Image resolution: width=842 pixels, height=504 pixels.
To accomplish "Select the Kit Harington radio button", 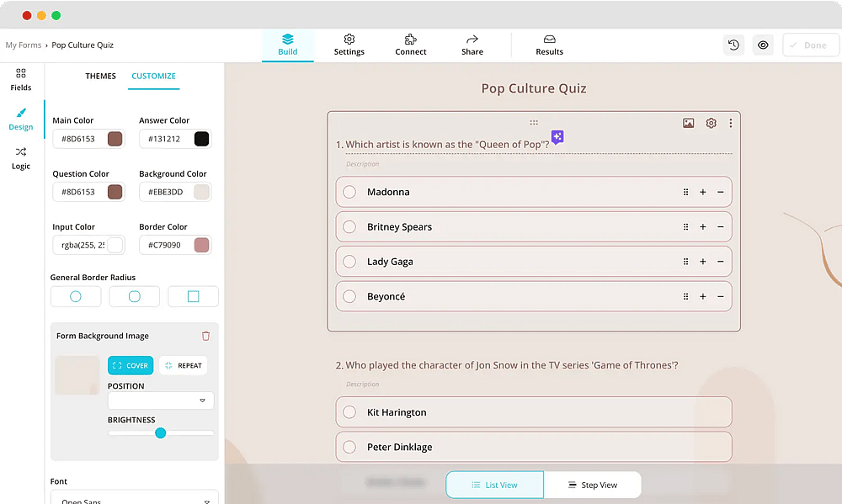I will pyautogui.click(x=349, y=412).
